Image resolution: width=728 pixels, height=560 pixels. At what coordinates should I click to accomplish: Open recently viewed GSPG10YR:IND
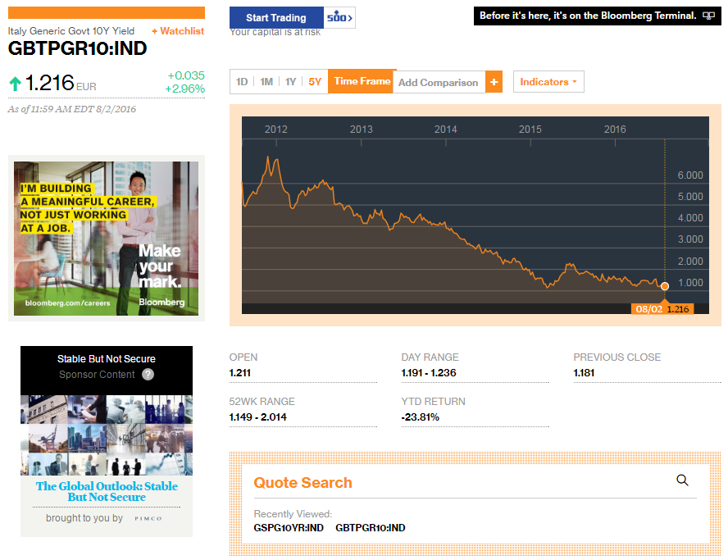pyautogui.click(x=289, y=528)
